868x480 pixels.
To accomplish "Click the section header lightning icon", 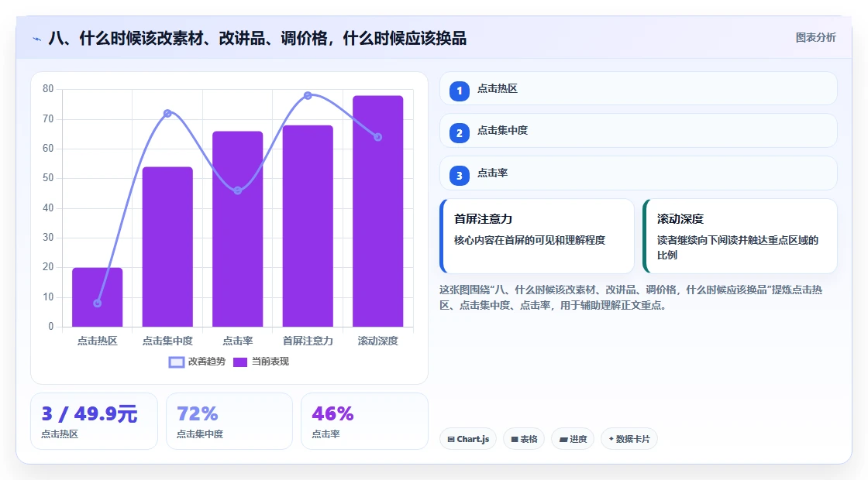I will [37, 39].
